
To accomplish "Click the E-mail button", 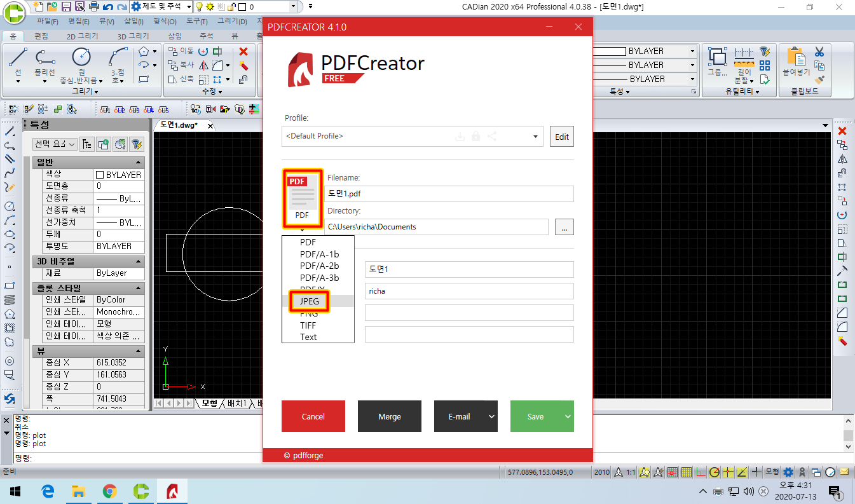I will pos(460,416).
